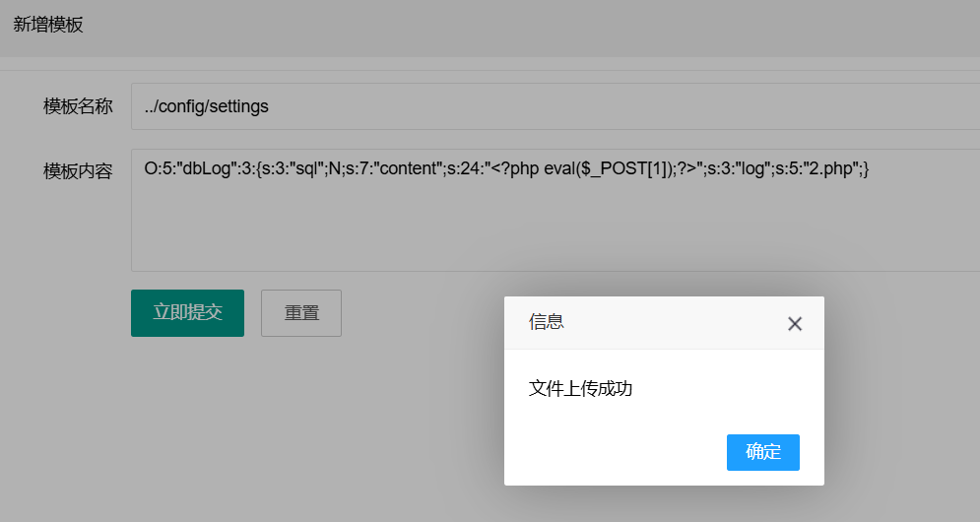
Task: Click the 模板名称 field label
Action: [78, 106]
